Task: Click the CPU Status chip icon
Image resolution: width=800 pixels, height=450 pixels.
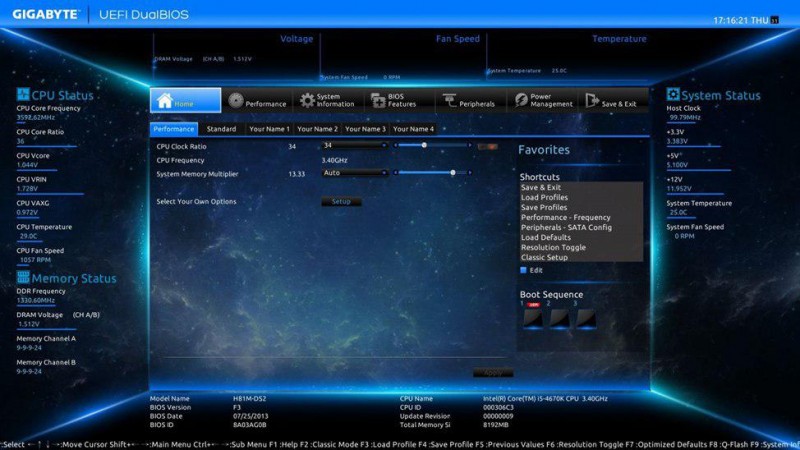Action: point(23,94)
